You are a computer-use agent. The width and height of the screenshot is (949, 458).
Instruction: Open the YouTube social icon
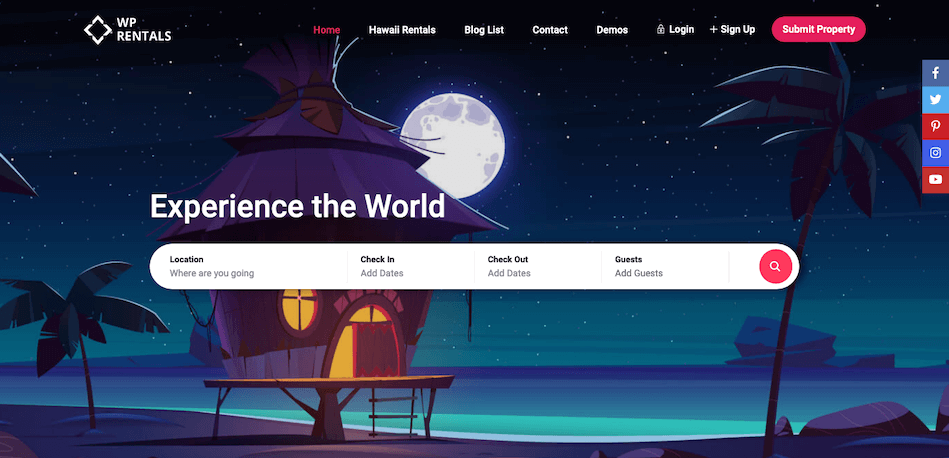tap(935, 180)
